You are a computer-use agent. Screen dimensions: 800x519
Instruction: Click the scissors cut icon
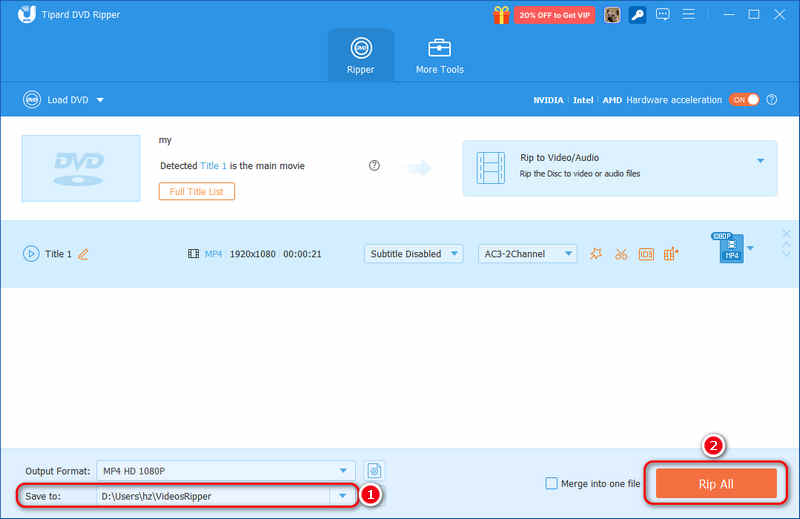[x=621, y=254]
